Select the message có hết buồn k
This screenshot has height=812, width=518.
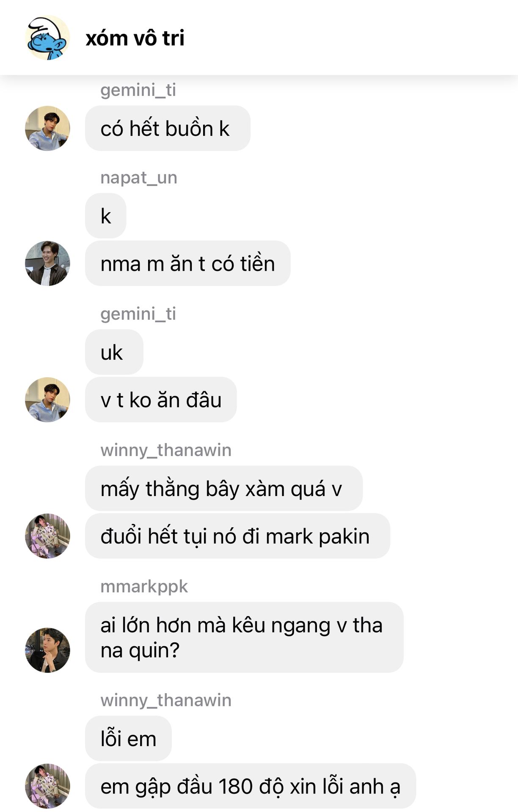pos(168,128)
